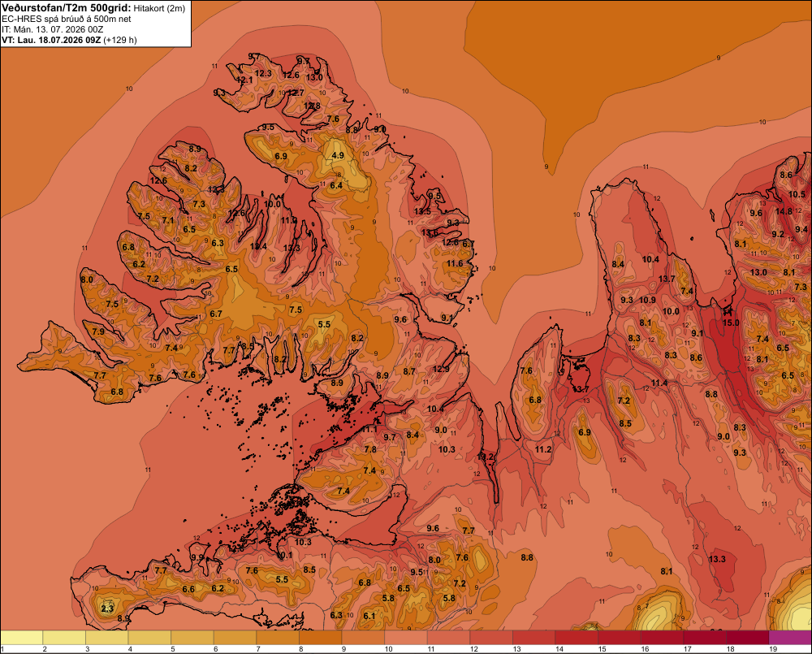Click the 11.6 temperature label

[x=455, y=263]
